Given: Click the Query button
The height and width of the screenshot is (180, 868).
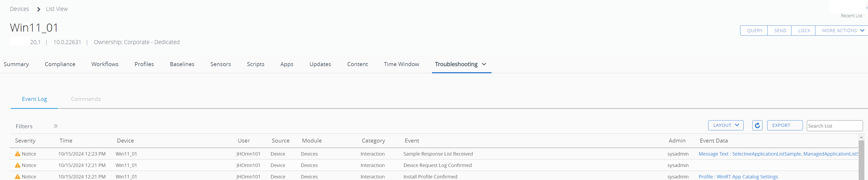Looking at the screenshot, I should coord(754,31).
